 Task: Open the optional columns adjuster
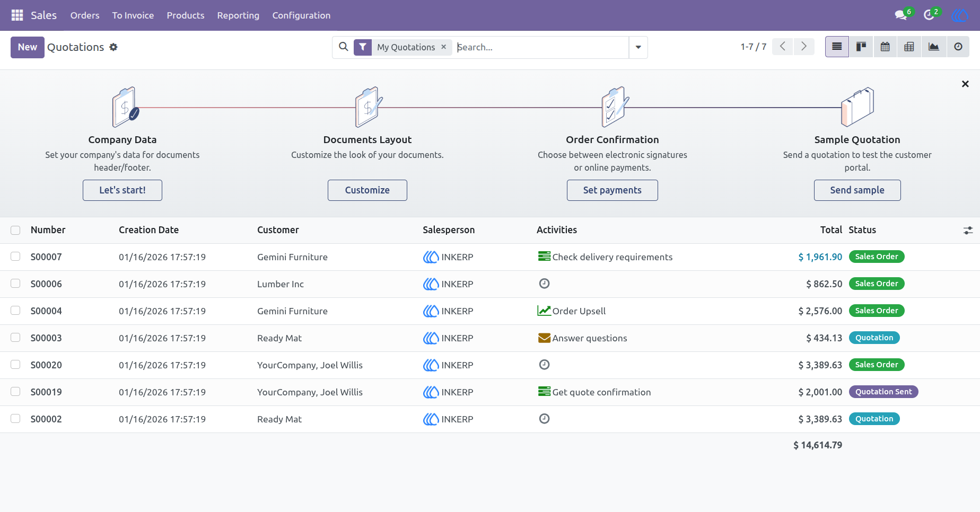point(968,230)
